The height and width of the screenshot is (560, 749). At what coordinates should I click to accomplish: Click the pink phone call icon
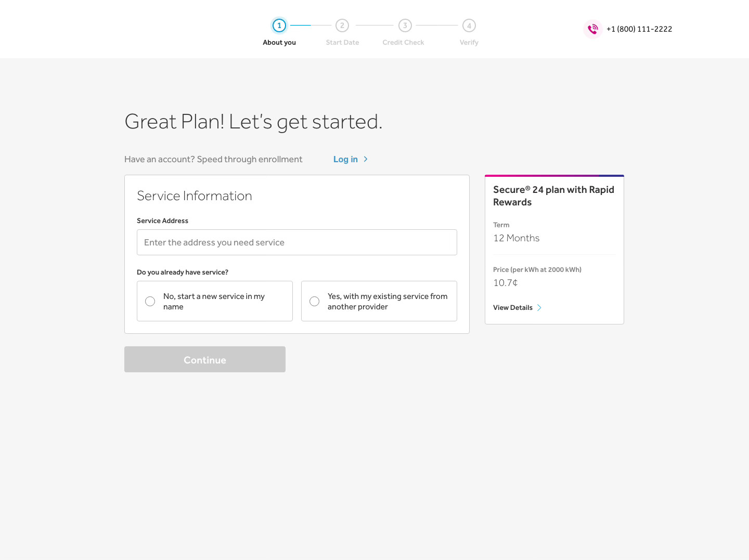click(x=592, y=29)
